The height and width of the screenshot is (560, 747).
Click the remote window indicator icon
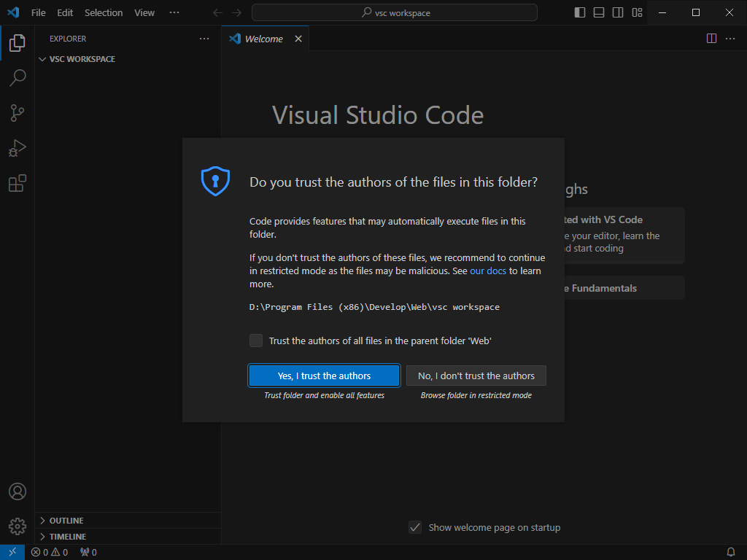click(x=12, y=552)
